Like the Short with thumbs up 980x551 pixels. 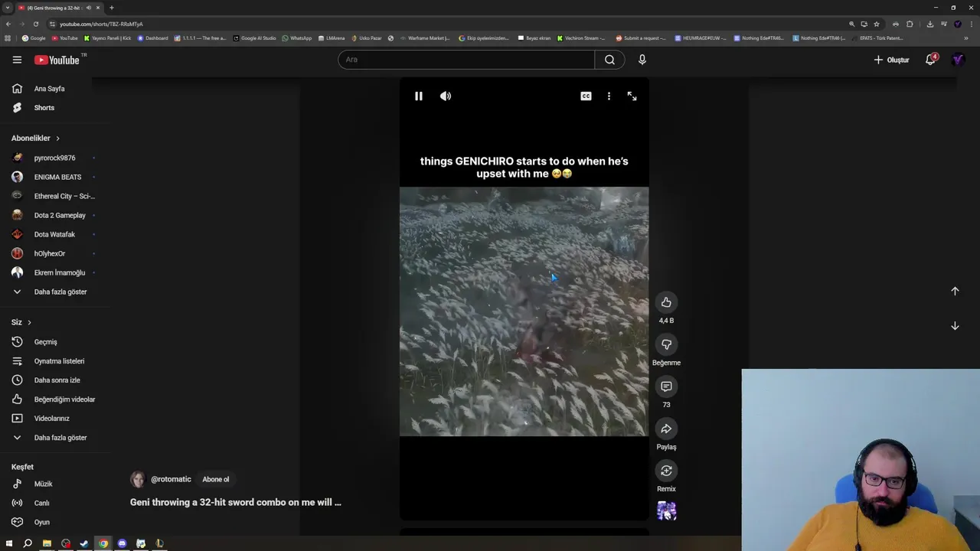coord(666,302)
